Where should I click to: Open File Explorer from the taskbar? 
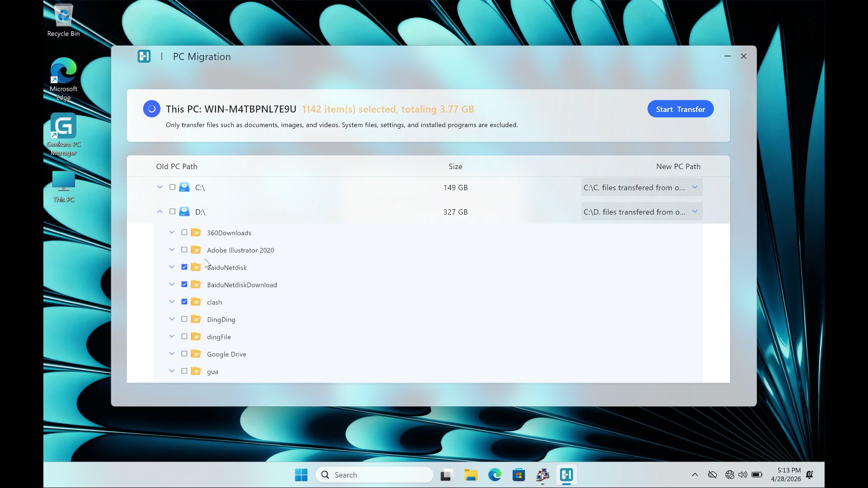click(x=471, y=475)
